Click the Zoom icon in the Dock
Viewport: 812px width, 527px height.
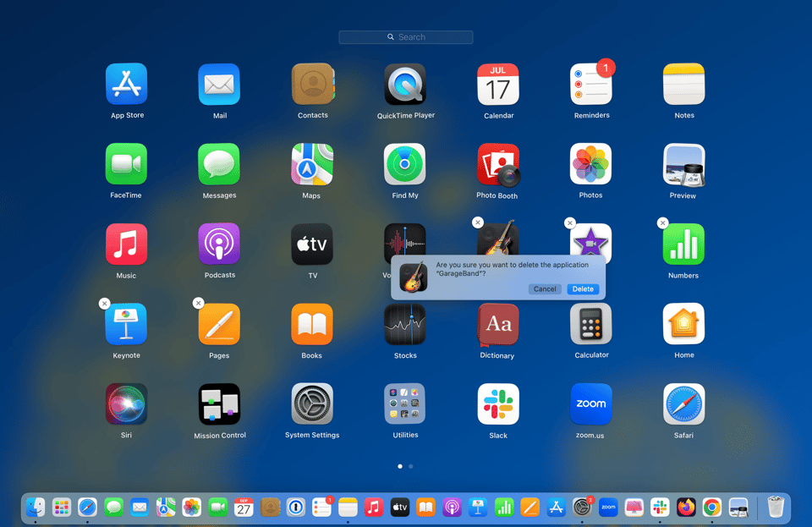click(608, 508)
